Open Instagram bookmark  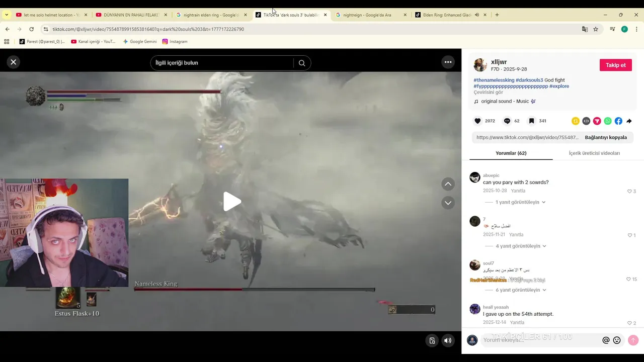coord(175,41)
